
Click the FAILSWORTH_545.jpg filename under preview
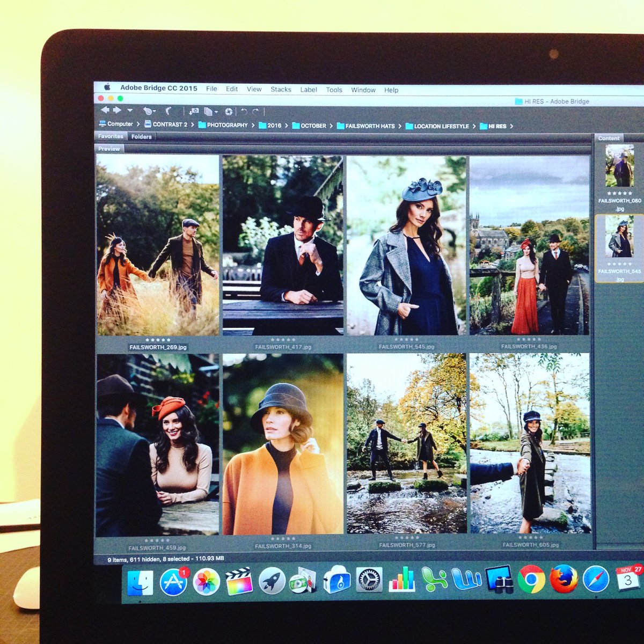[x=406, y=347]
